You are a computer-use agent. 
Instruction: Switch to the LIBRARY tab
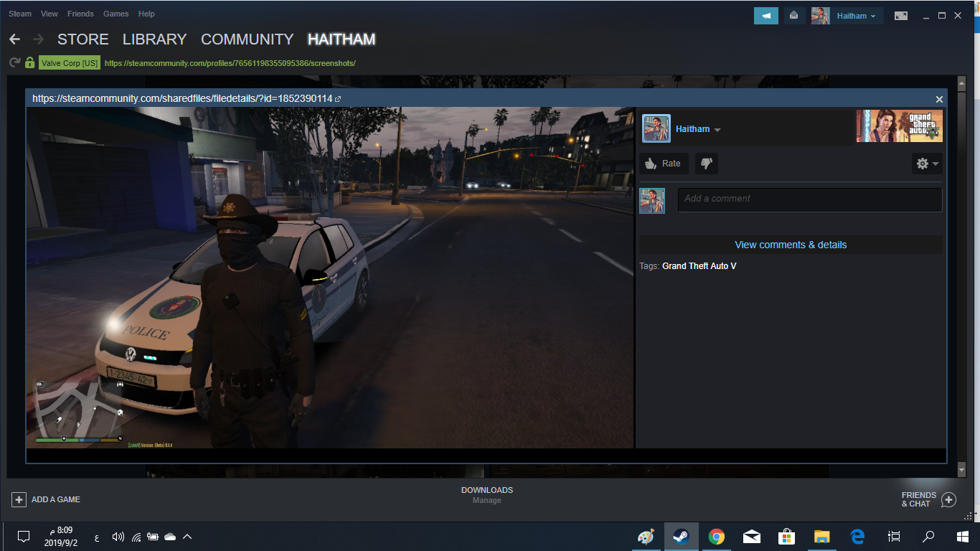tap(154, 39)
